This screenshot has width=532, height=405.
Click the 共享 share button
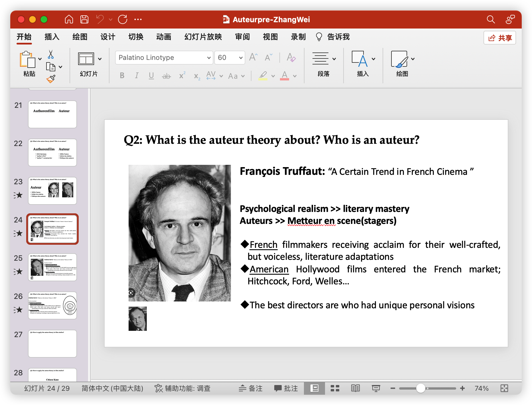click(500, 38)
